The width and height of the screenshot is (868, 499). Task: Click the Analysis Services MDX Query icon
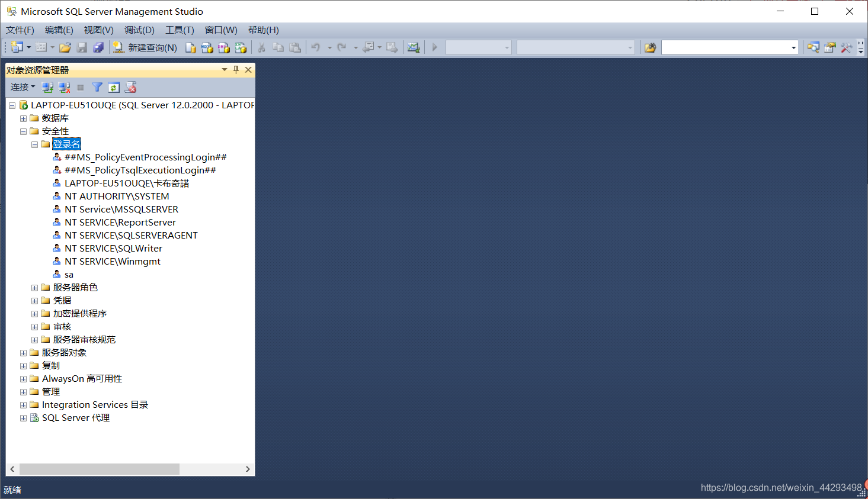tap(207, 47)
